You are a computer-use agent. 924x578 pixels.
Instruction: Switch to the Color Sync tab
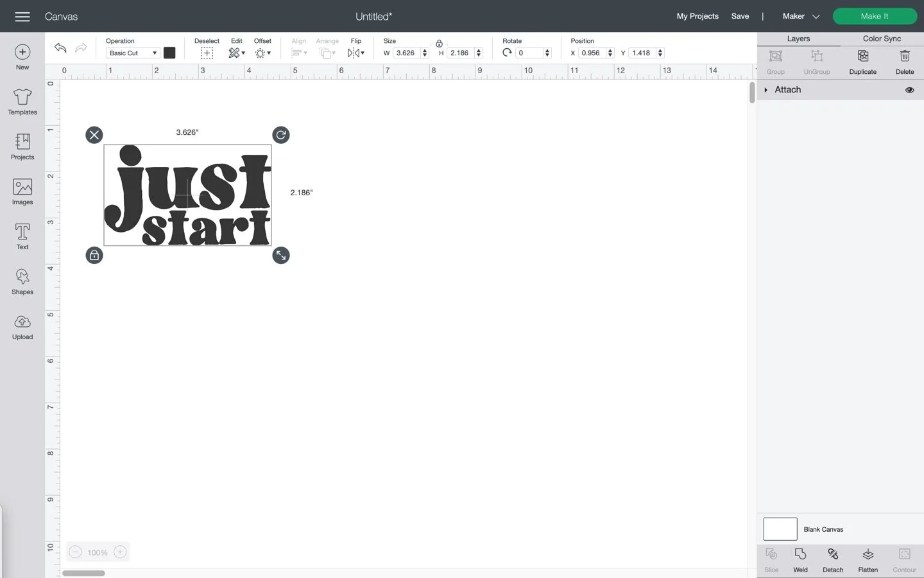coord(880,39)
